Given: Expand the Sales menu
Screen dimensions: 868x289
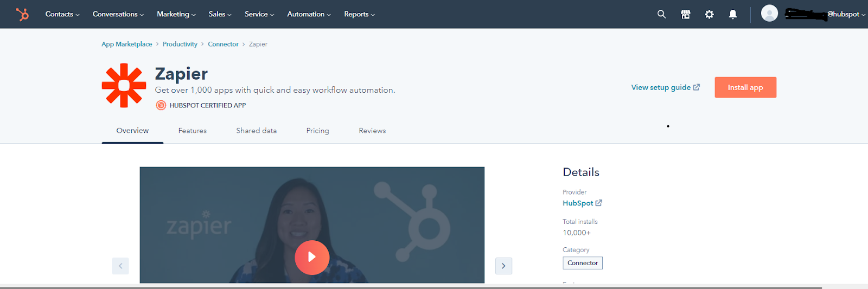Looking at the screenshot, I should (x=220, y=14).
